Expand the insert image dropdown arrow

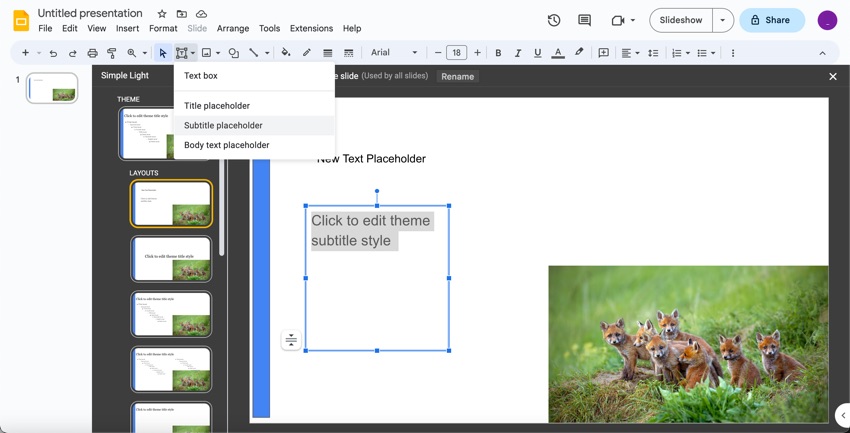point(218,53)
